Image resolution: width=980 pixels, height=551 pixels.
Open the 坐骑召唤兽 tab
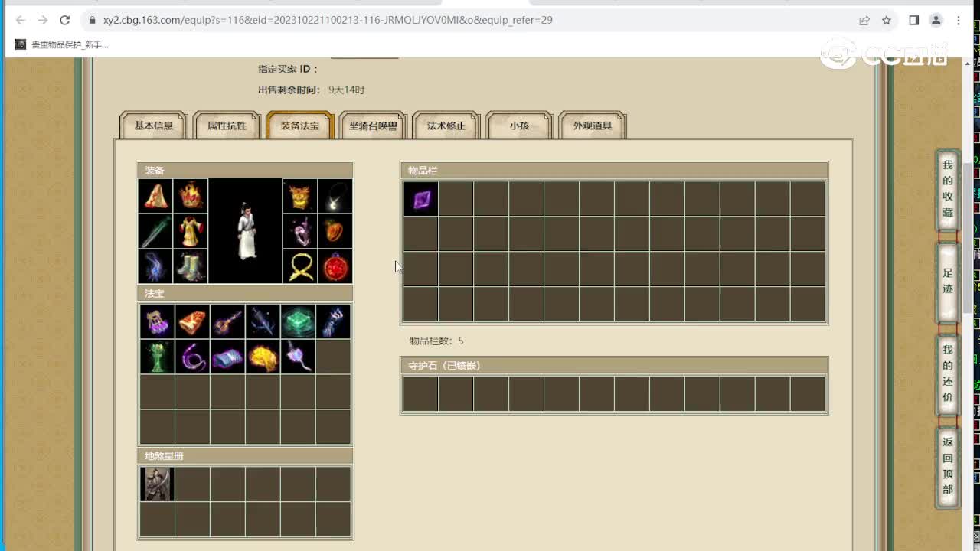[373, 126]
